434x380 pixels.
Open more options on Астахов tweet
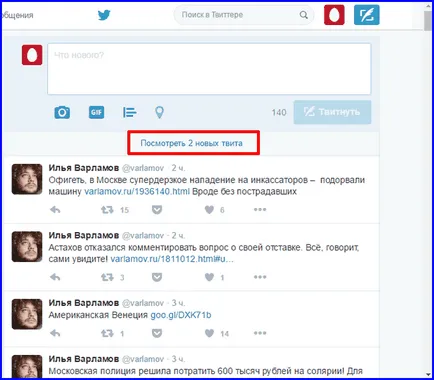click(x=260, y=277)
